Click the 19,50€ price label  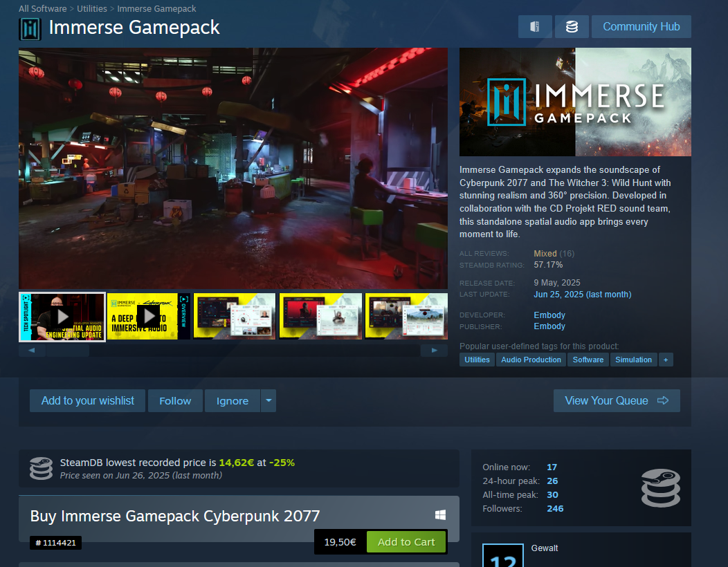[340, 542]
